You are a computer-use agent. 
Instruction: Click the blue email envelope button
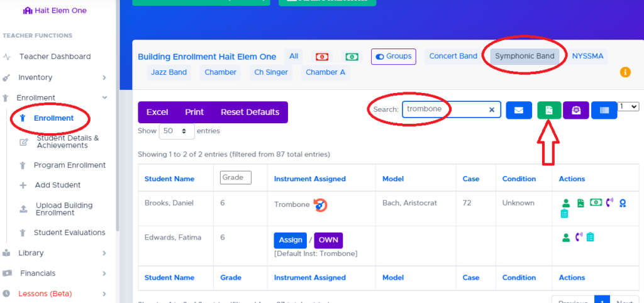518,110
